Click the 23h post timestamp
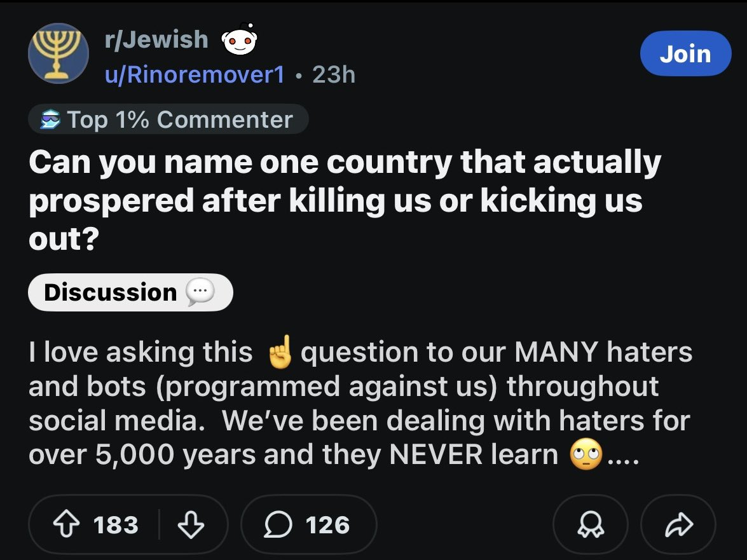 coord(334,75)
